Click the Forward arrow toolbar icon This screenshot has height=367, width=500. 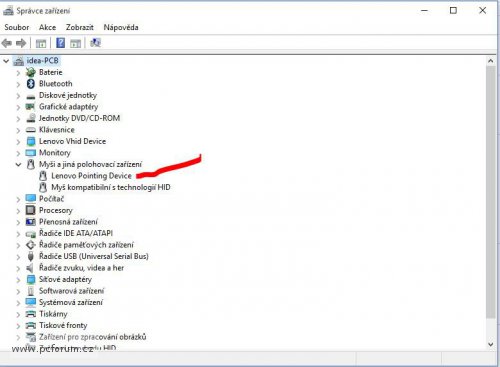pyautogui.click(x=21, y=43)
